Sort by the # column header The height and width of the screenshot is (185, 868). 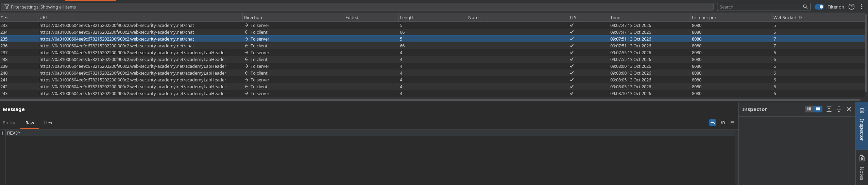(19, 17)
